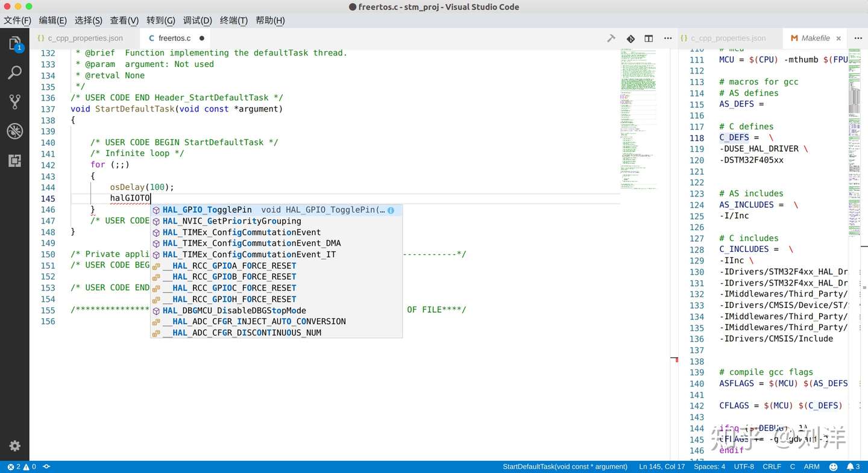Open notifications bell in status bar

[854, 466]
